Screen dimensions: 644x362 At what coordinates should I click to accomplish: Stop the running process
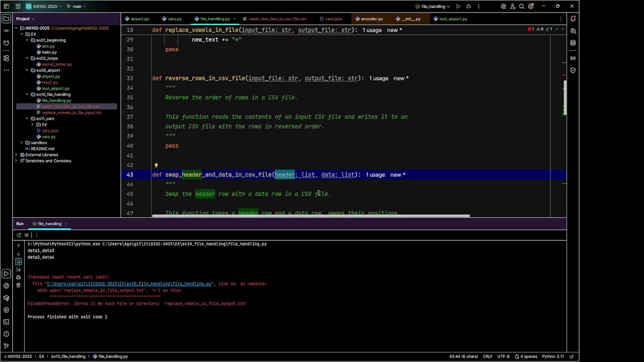[x=27, y=235]
